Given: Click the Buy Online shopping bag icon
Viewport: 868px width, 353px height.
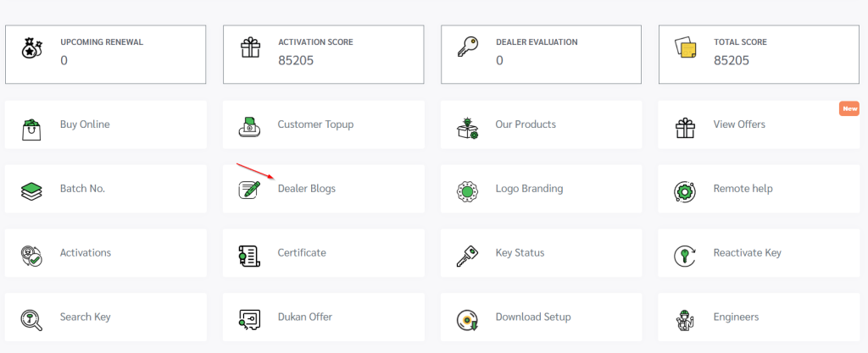Looking at the screenshot, I should tap(31, 126).
